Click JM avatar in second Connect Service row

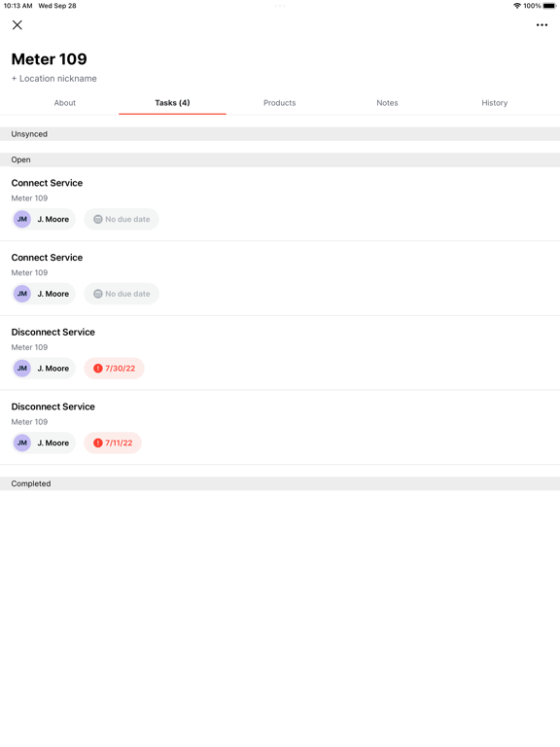click(22, 294)
